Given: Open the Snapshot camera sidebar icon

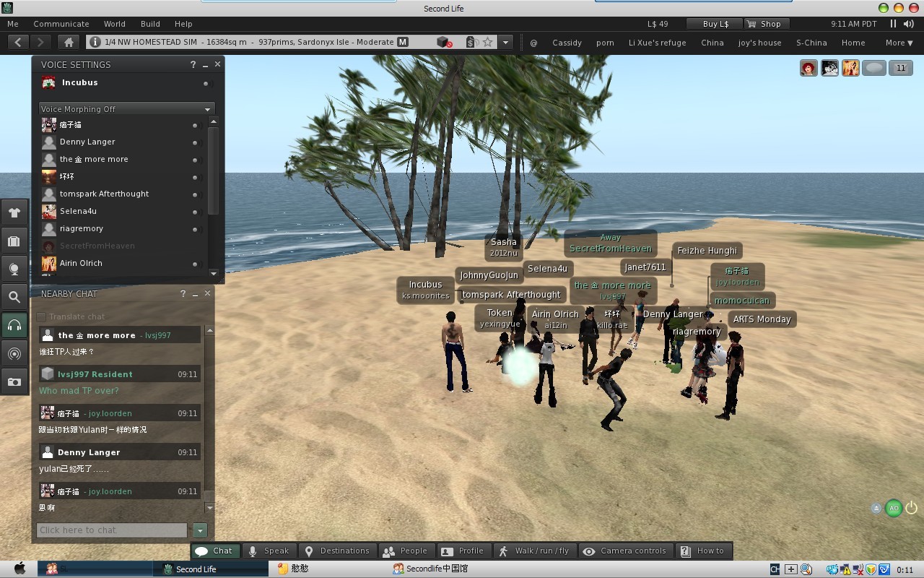Looking at the screenshot, I should point(14,381).
